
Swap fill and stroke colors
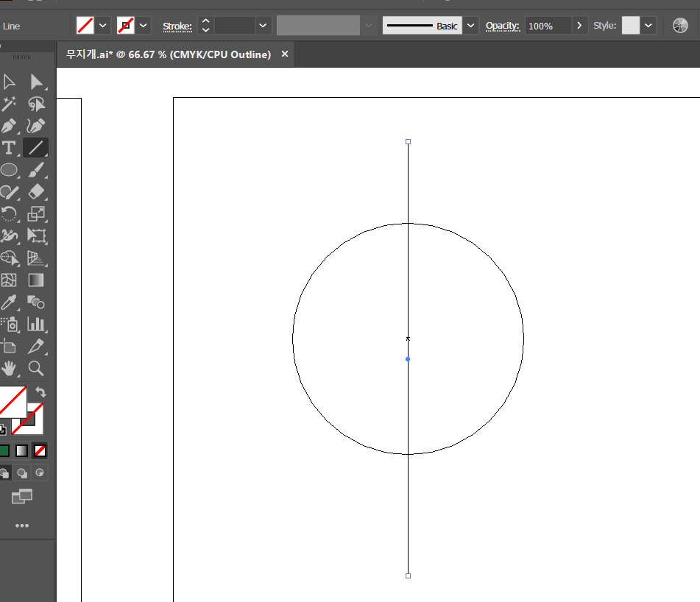pyautogui.click(x=40, y=392)
